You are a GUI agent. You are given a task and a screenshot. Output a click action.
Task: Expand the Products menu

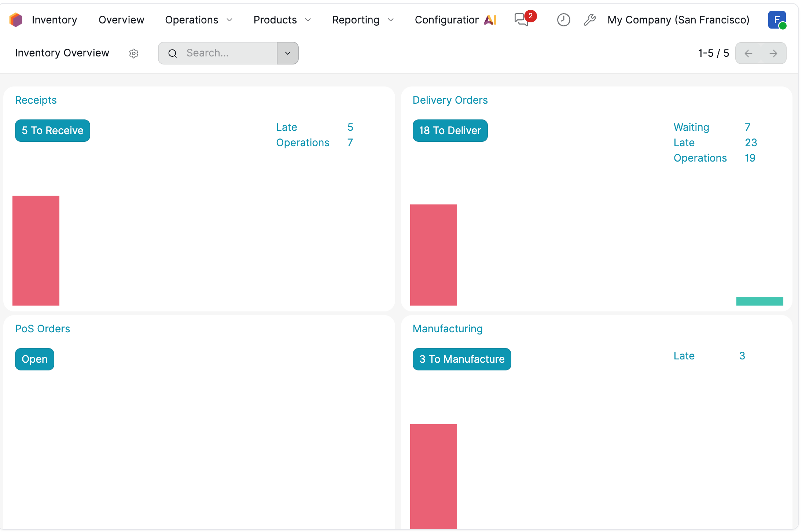pos(282,20)
